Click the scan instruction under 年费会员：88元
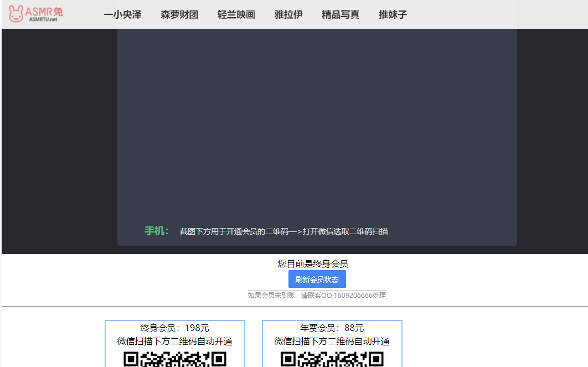 [332, 342]
